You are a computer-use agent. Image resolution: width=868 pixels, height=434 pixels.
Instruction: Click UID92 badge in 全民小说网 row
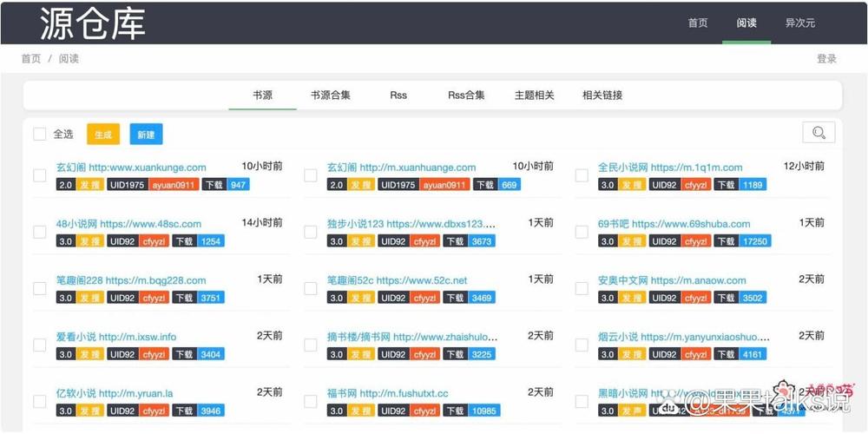pyautogui.click(x=666, y=185)
